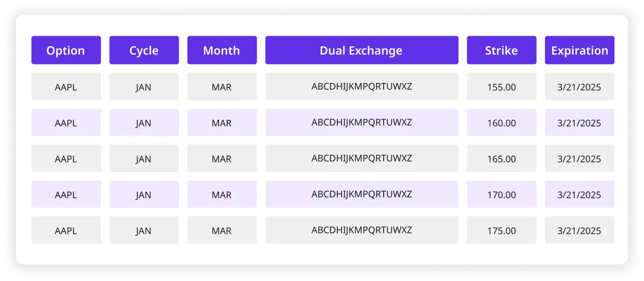This screenshot has width=644, height=281.
Task: Select the 160.00 strike cell
Action: (x=502, y=123)
